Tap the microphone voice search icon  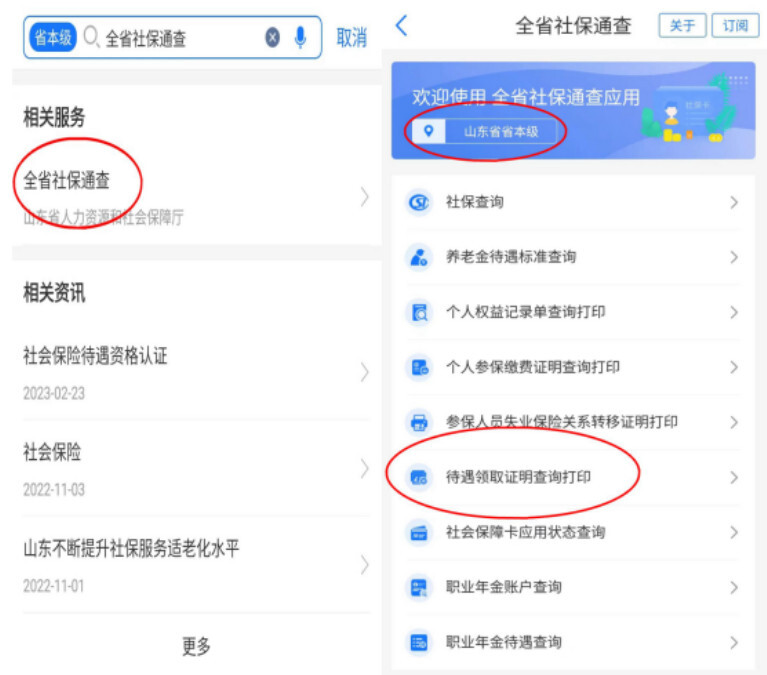pyautogui.click(x=299, y=38)
